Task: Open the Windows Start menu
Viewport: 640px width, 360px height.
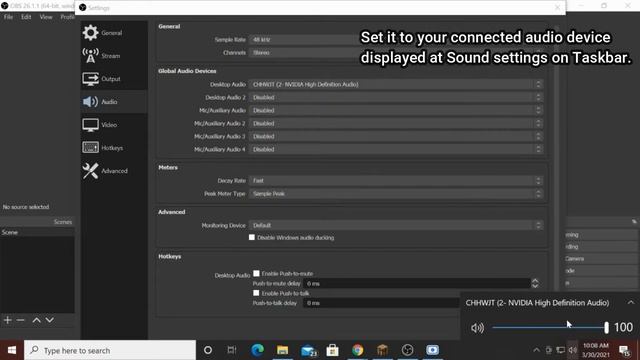Action: coord(12,350)
